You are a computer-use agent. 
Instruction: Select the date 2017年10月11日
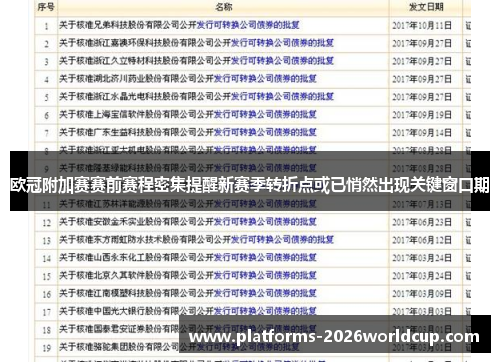coord(422,26)
